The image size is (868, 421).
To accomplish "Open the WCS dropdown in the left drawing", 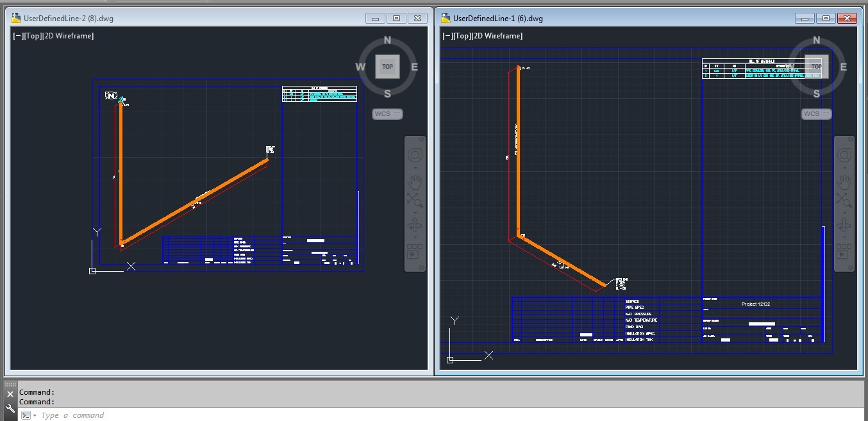I will (x=387, y=114).
